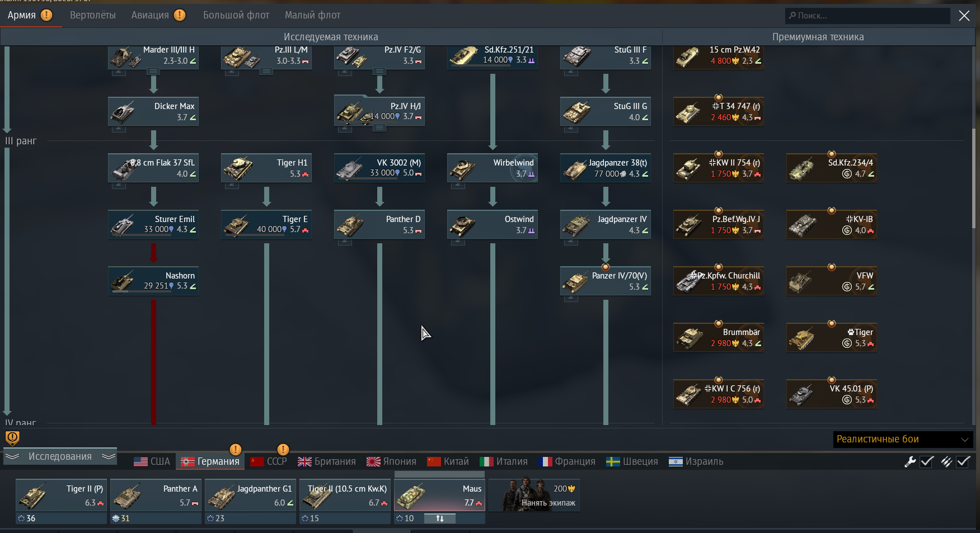Switch to the Армия tab
Viewport: 980px width, 533px height.
pyautogui.click(x=29, y=15)
